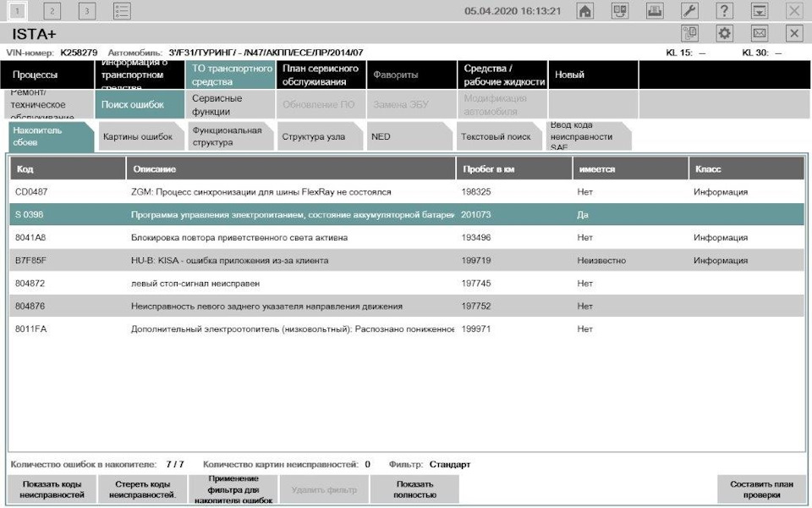Open session tab number 1 icon
The width and height of the screenshot is (812, 508).
(18, 11)
